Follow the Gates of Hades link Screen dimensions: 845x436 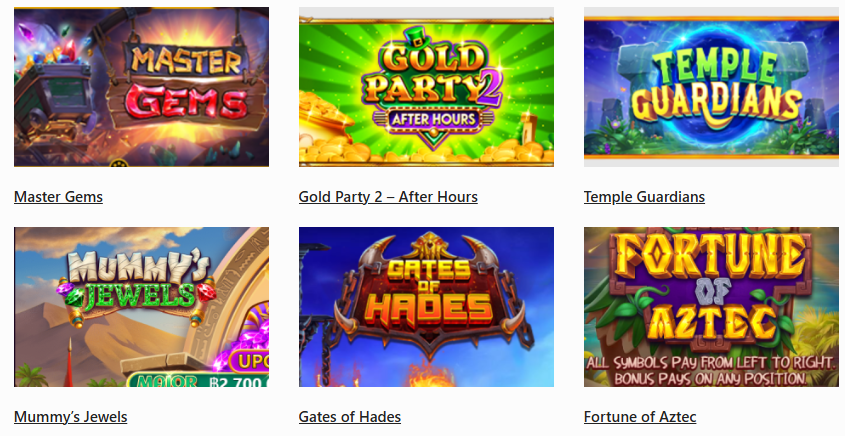click(x=350, y=417)
